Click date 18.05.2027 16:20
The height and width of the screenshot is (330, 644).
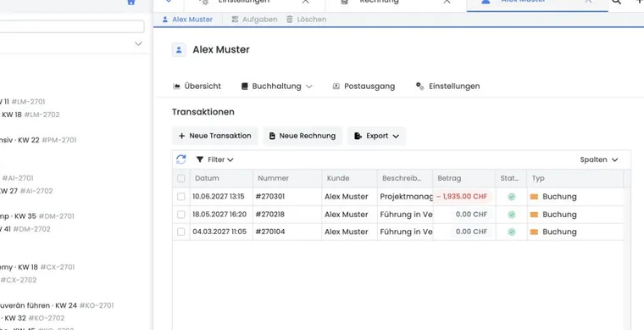click(219, 215)
